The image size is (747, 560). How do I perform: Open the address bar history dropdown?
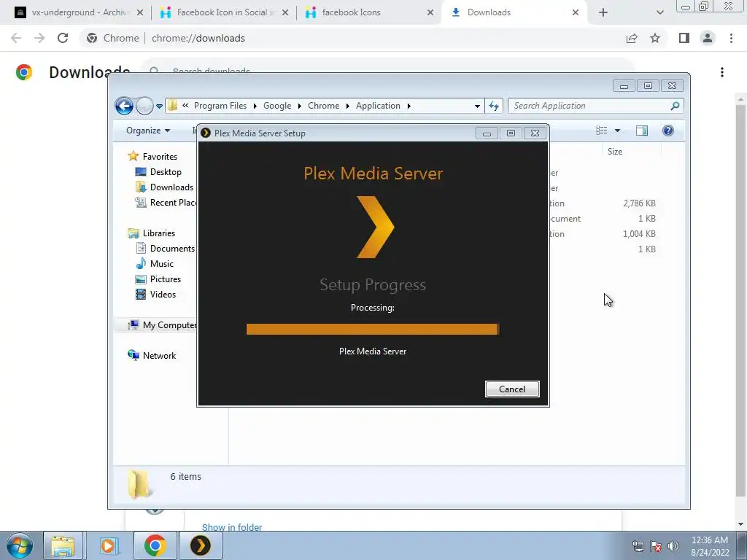477,106
